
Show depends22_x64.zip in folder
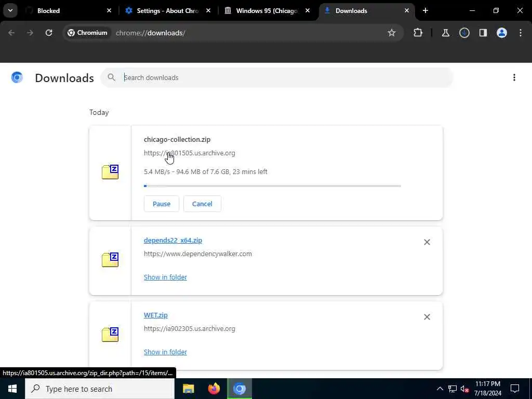pos(165,277)
